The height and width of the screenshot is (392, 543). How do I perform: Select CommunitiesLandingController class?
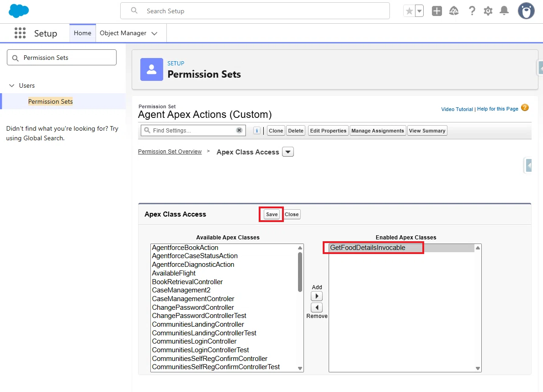point(224,324)
